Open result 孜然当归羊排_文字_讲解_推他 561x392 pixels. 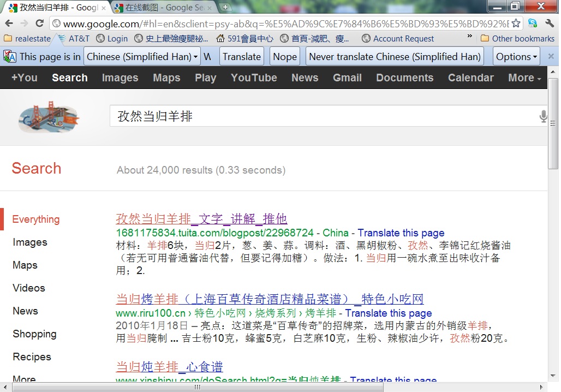point(201,218)
